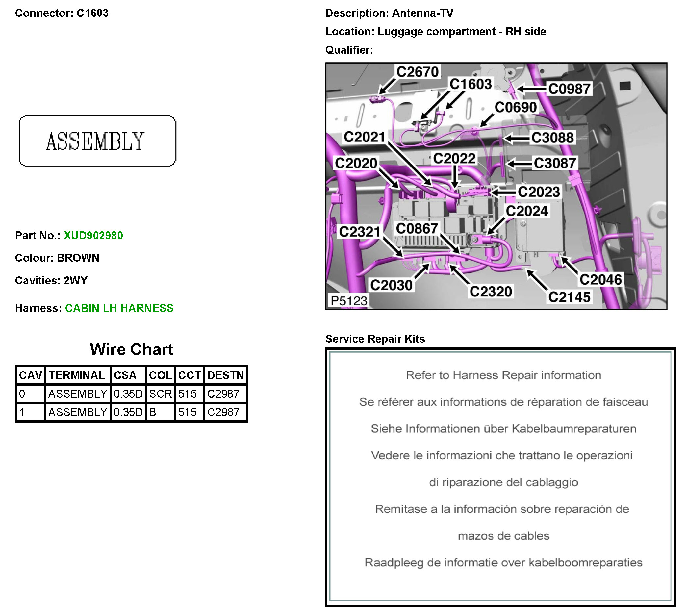Click the C2046 label in diagram
The image size is (687, 616).
(601, 280)
